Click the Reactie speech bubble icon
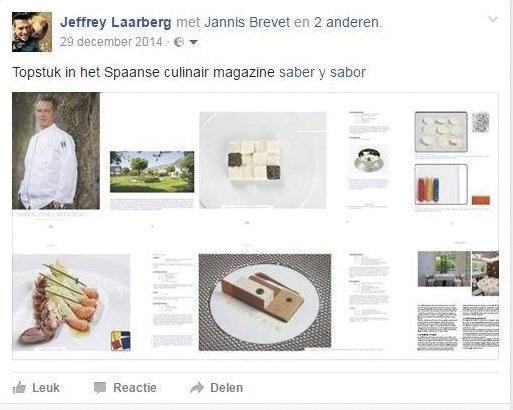 [x=100, y=388]
